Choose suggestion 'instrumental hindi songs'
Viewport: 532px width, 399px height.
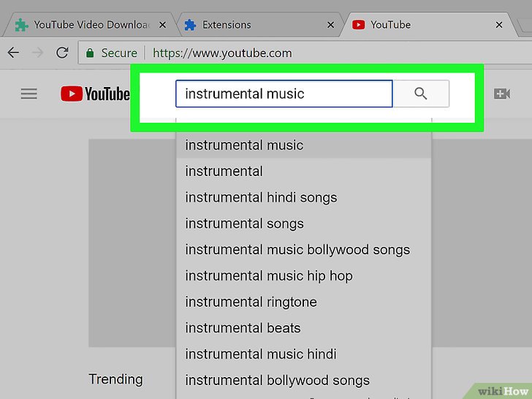tap(304, 197)
